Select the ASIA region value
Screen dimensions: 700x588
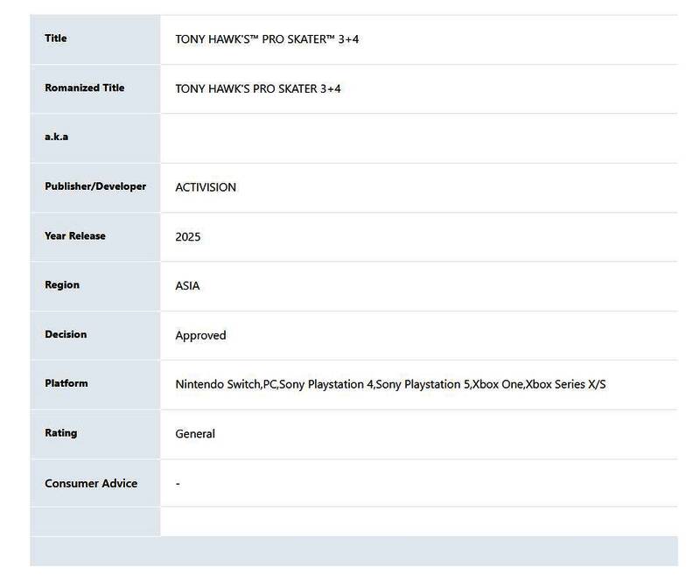[x=187, y=286]
